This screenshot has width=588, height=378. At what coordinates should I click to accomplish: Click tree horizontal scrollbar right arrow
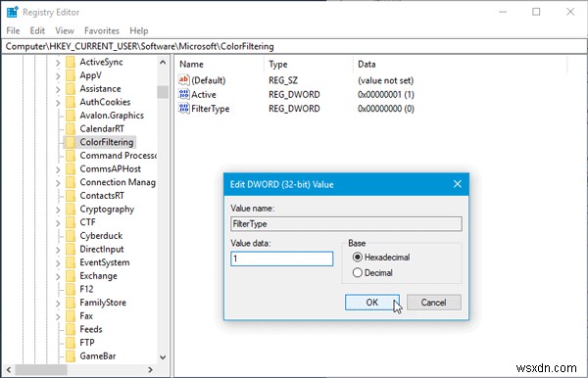tap(150, 370)
